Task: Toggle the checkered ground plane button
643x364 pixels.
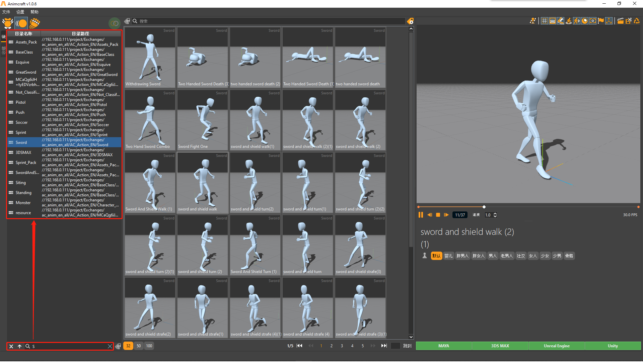Action: pyautogui.click(x=553, y=21)
